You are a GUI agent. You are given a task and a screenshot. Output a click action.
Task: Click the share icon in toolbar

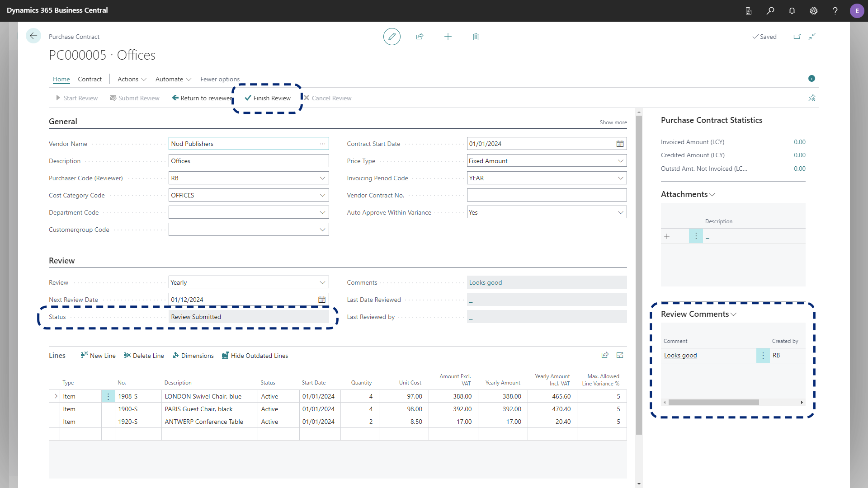420,36
